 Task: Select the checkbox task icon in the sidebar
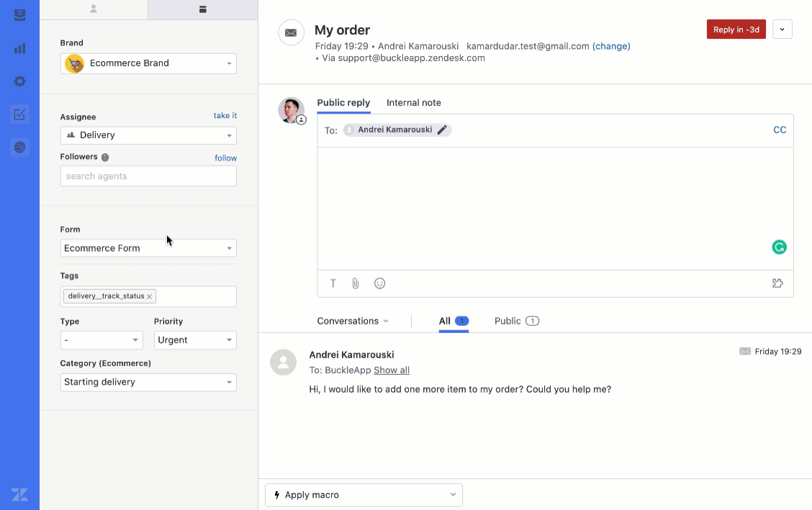point(19,114)
